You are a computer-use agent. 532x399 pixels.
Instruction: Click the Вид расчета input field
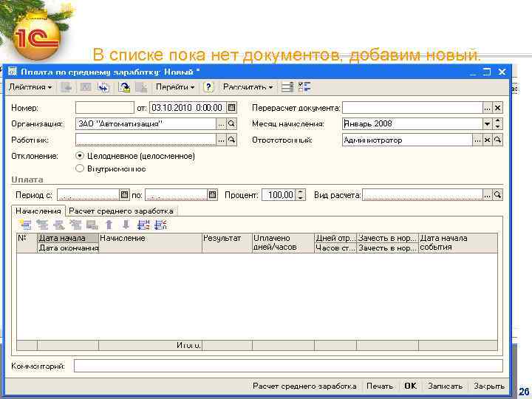point(423,195)
